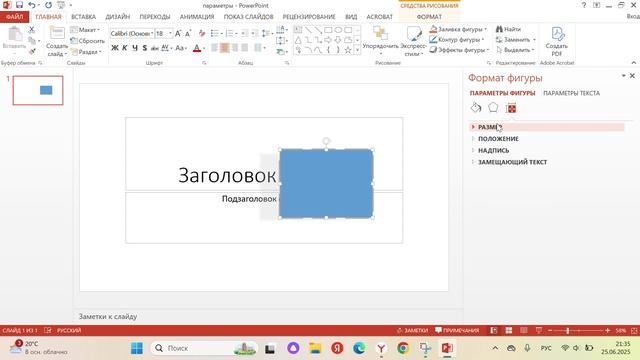Screen dimensions: 640x360
Task: Click Создать слайд button
Action: [57, 42]
